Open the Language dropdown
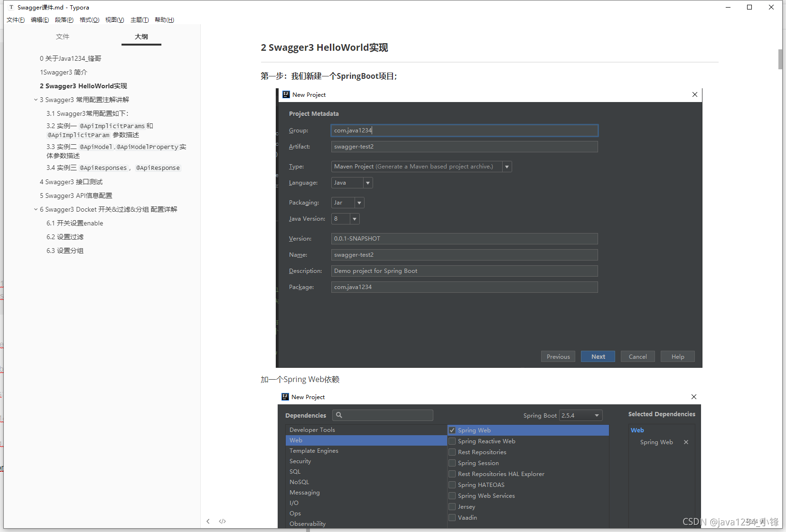 tap(368, 183)
